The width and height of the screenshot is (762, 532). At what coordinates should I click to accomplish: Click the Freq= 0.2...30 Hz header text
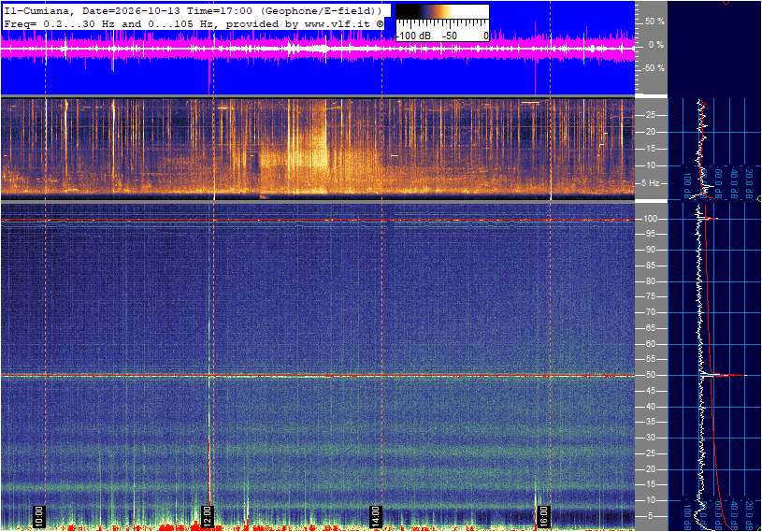click(x=60, y=23)
